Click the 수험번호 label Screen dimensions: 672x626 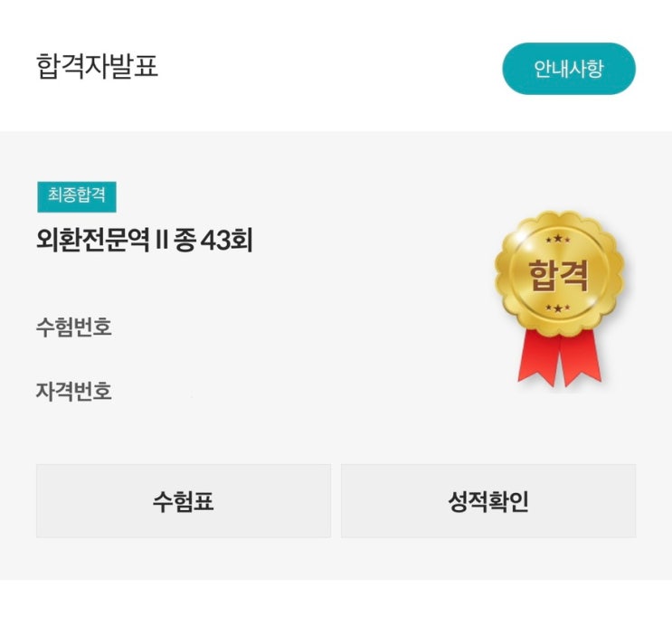pyautogui.click(x=74, y=327)
